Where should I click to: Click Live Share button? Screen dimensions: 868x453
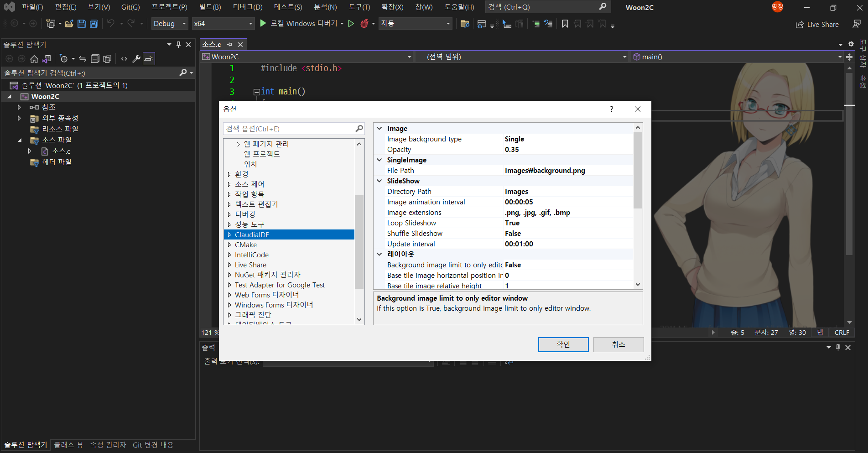point(817,25)
